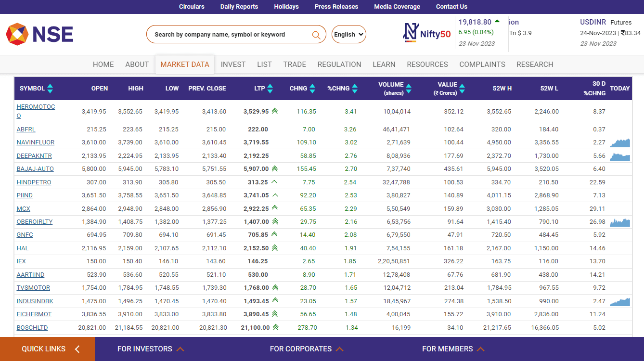The width and height of the screenshot is (644, 361).
Task: Open the English language dropdown
Action: coord(348,34)
